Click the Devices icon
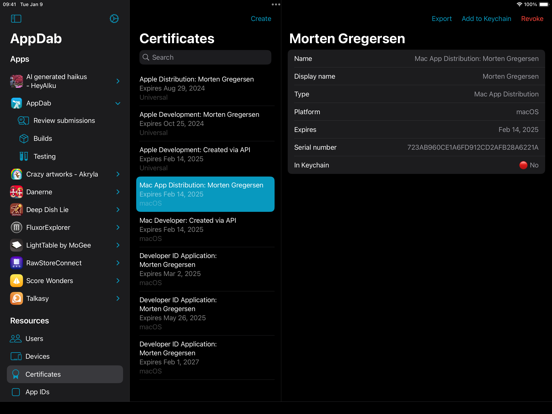 click(16, 356)
